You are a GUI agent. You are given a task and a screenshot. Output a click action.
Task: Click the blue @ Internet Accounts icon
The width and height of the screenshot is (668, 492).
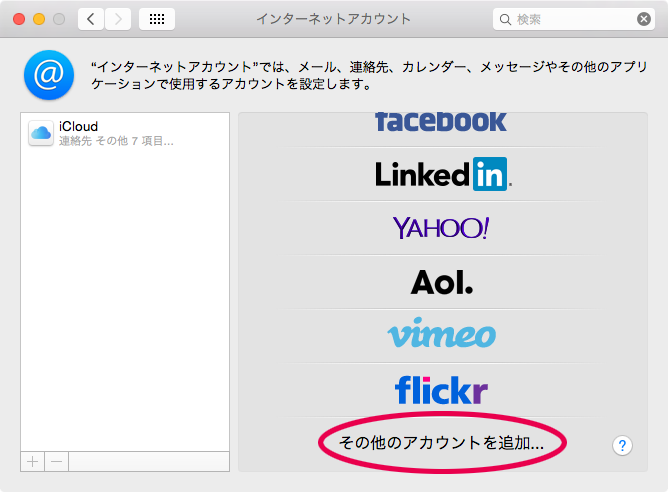(49, 75)
